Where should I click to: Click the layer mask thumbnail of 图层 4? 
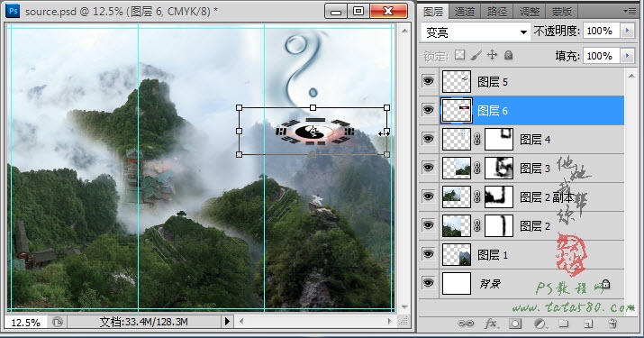click(x=499, y=139)
